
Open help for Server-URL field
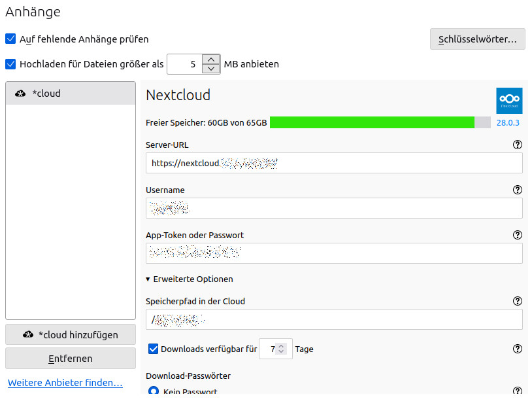(x=518, y=145)
